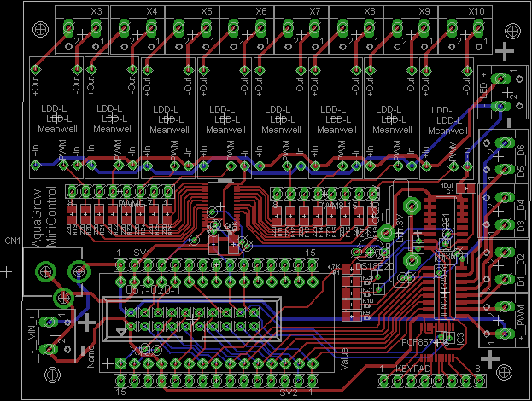532x401 pixels.
Task: Select the KEYPAD connector label
Action: (x=413, y=369)
